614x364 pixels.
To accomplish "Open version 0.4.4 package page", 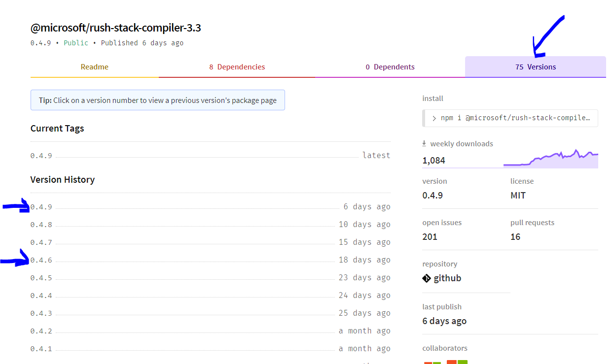I will pos(41,296).
